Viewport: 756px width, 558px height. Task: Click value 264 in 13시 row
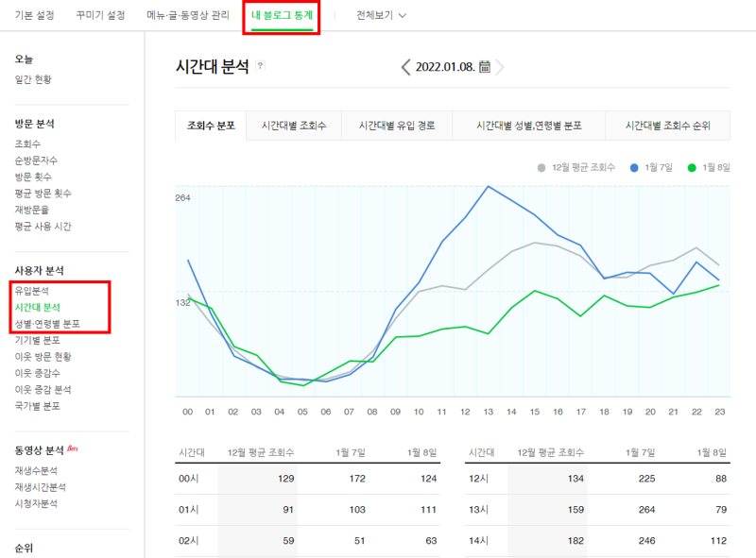tap(646, 509)
